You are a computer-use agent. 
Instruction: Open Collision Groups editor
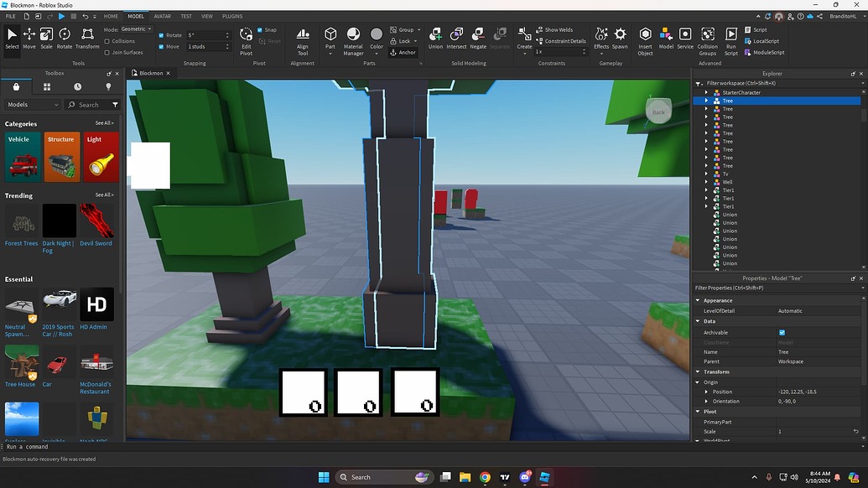point(707,41)
